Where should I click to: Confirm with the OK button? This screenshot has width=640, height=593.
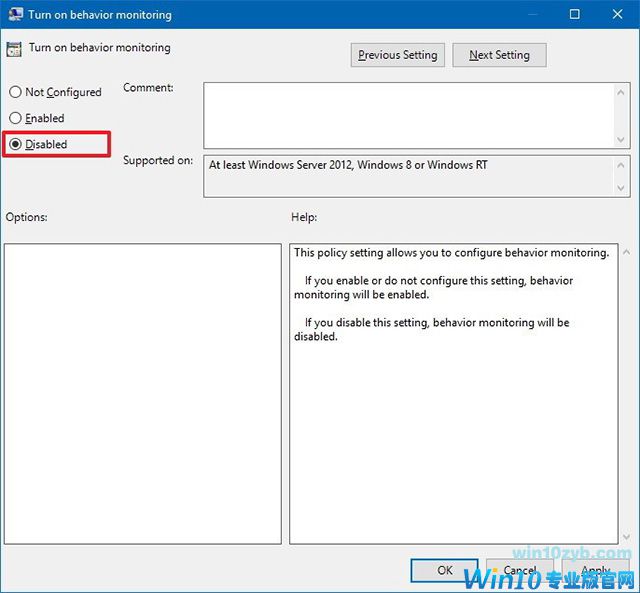click(444, 570)
